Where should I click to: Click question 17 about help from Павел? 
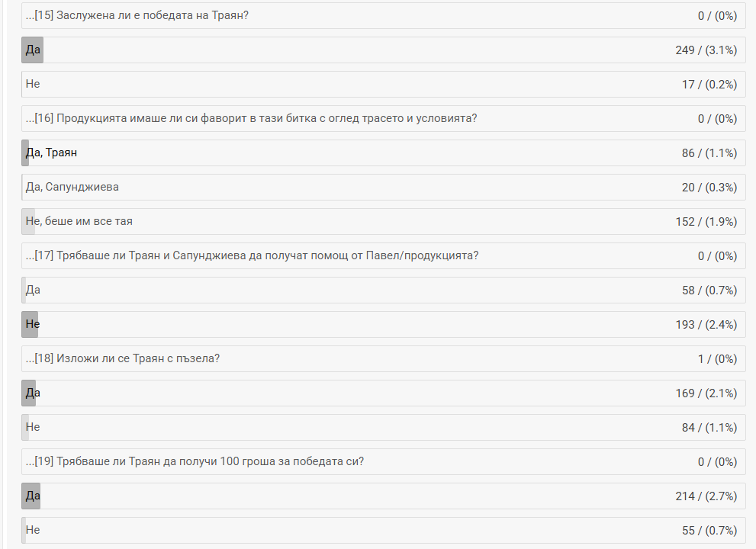tap(257, 255)
